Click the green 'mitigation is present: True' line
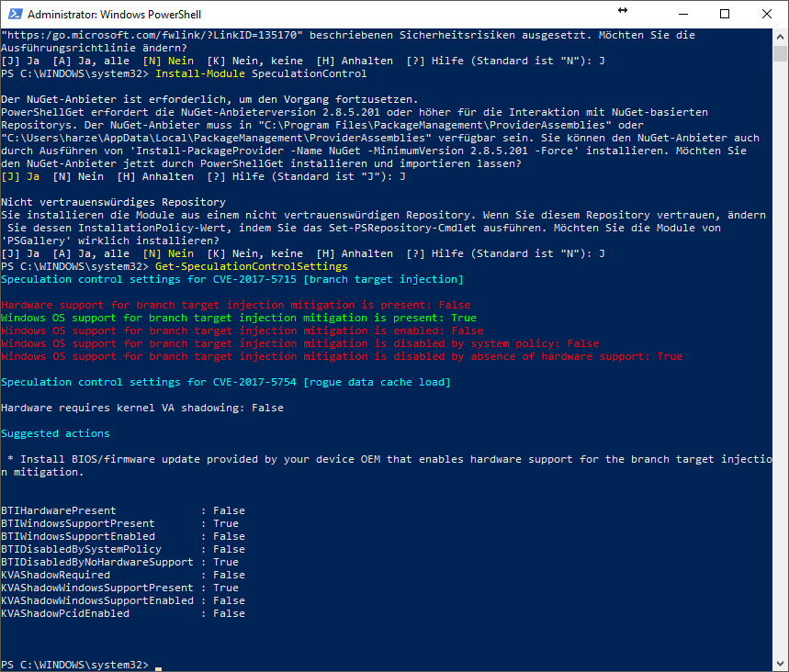This screenshot has height=672, width=789. click(239, 318)
